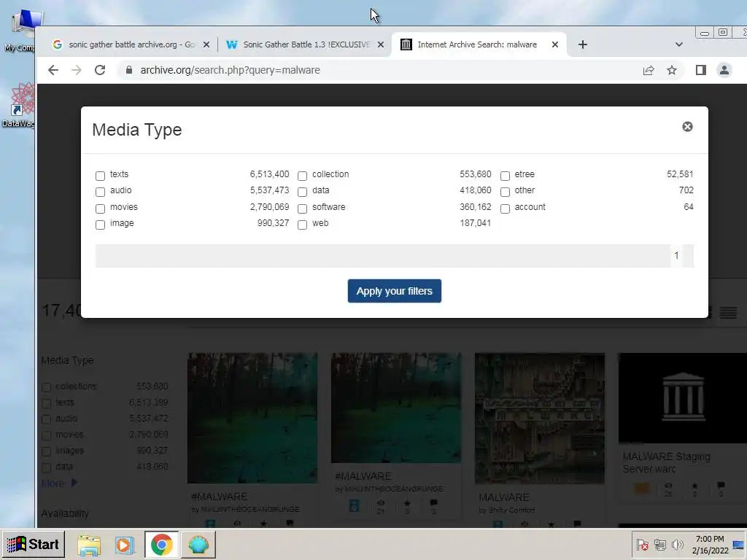The width and height of the screenshot is (747, 560).
Task: Expand More media types in sidebar
Action: 59,483
